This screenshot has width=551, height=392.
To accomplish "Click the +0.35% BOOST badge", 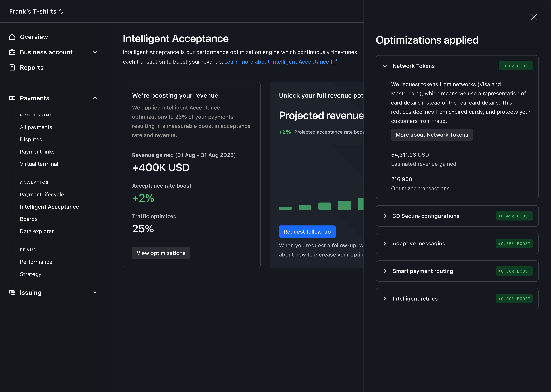I will click(x=514, y=244).
